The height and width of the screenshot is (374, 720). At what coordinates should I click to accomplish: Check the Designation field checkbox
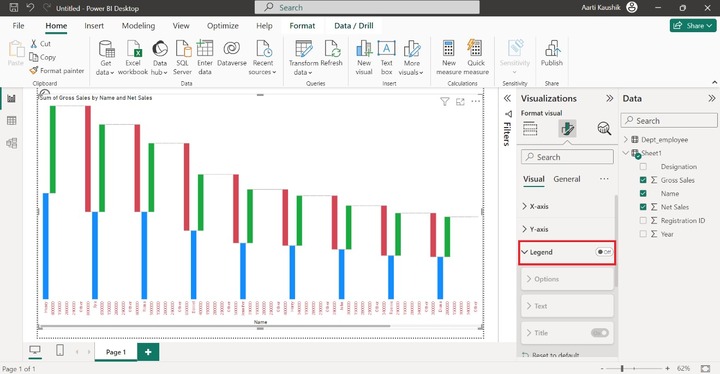coord(643,166)
